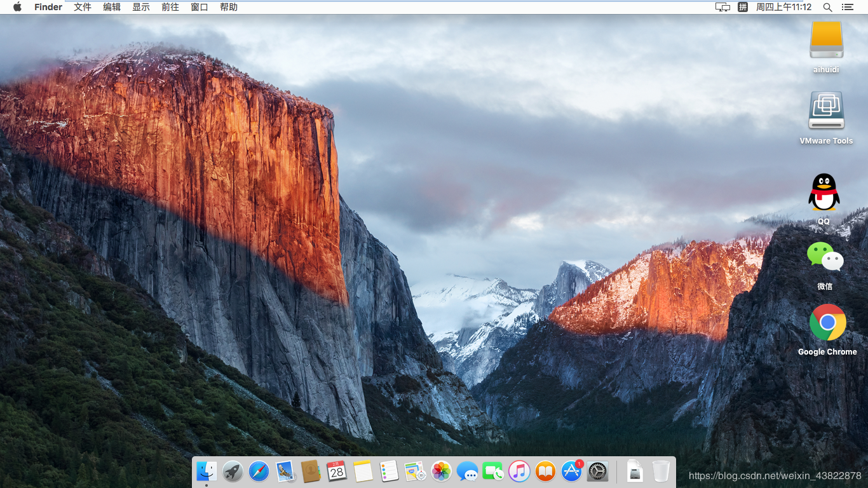Open App Store icon with badge
This screenshot has width=868, height=488.
pyautogui.click(x=571, y=471)
